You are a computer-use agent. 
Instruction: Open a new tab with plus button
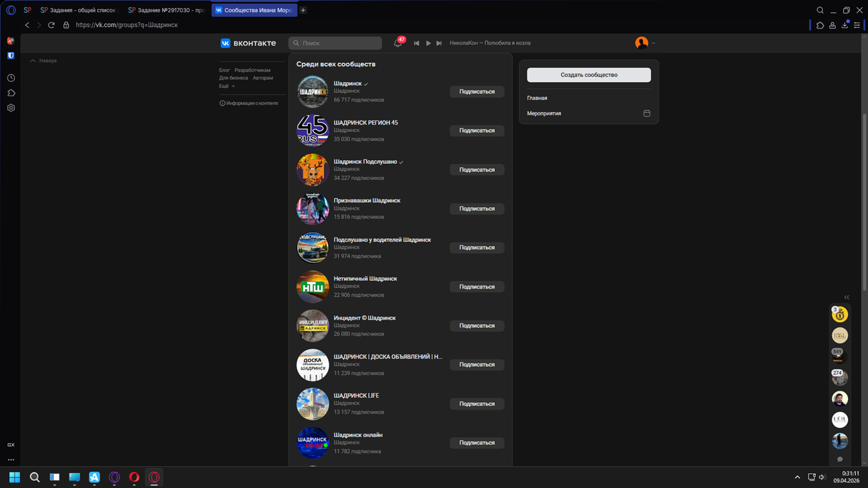click(303, 10)
